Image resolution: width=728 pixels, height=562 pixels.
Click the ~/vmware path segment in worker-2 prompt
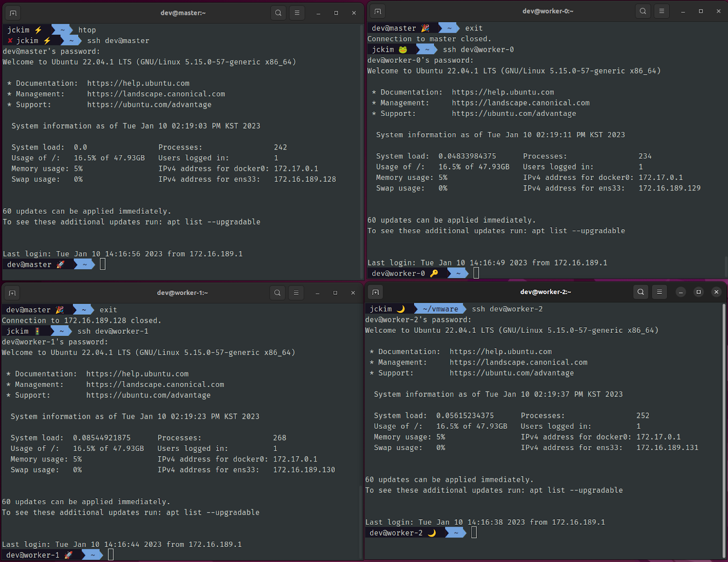coord(440,309)
